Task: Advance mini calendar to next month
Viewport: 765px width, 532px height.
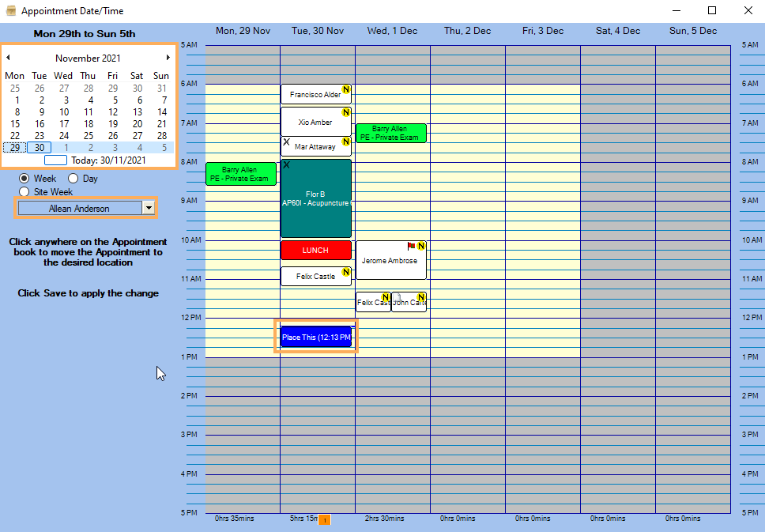Action: pyautogui.click(x=168, y=58)
